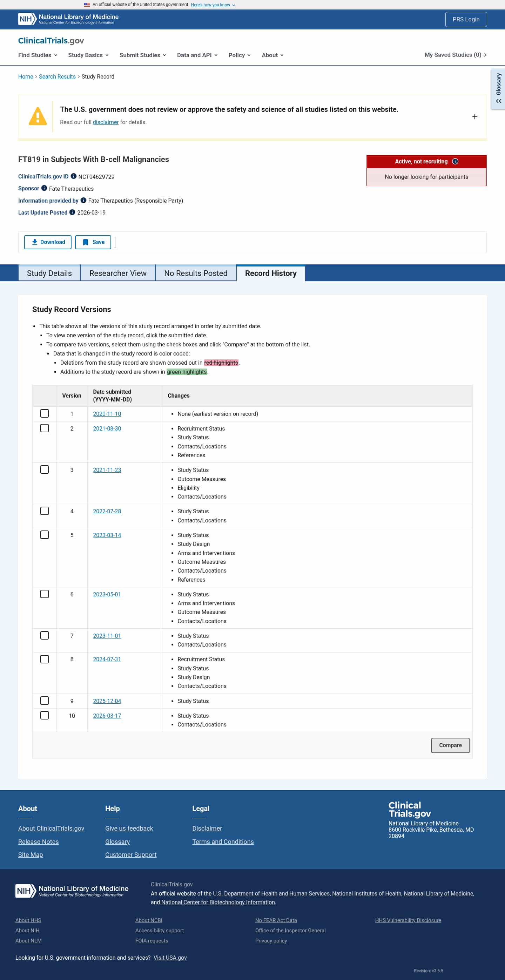Click the info icon next to ClinicalTrials.gov ID
This screenshot has height=980, width=505.
point(74,176)
